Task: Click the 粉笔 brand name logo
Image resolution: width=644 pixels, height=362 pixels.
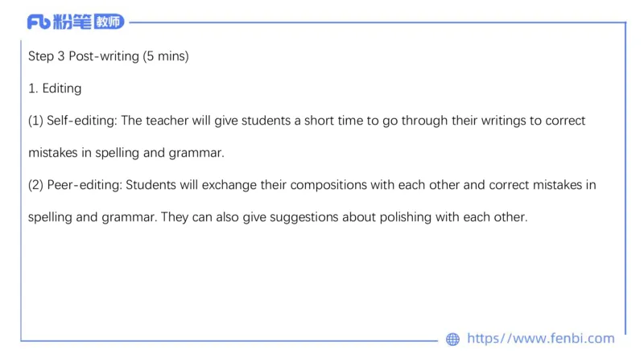Action: [x=72, y=22]
